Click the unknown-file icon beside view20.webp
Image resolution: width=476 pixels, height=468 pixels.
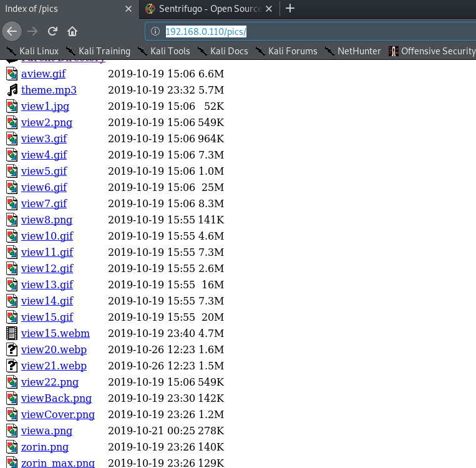click(x=12, y=349)
